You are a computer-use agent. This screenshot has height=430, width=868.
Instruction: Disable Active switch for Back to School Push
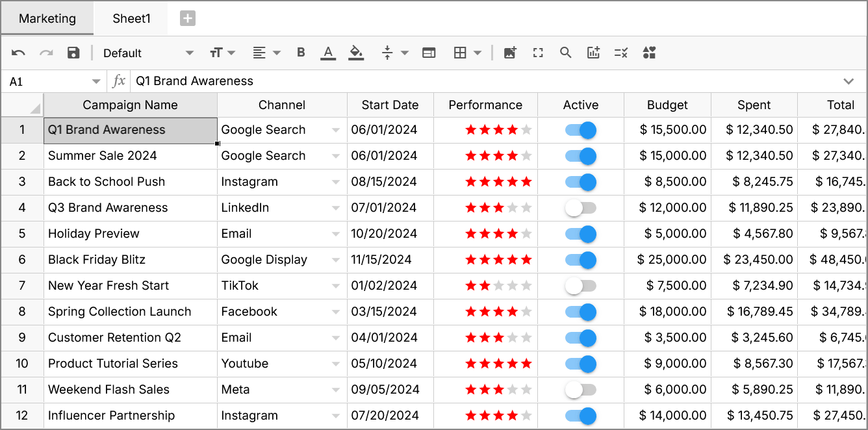pyautogui.click(x=581, y=182)
